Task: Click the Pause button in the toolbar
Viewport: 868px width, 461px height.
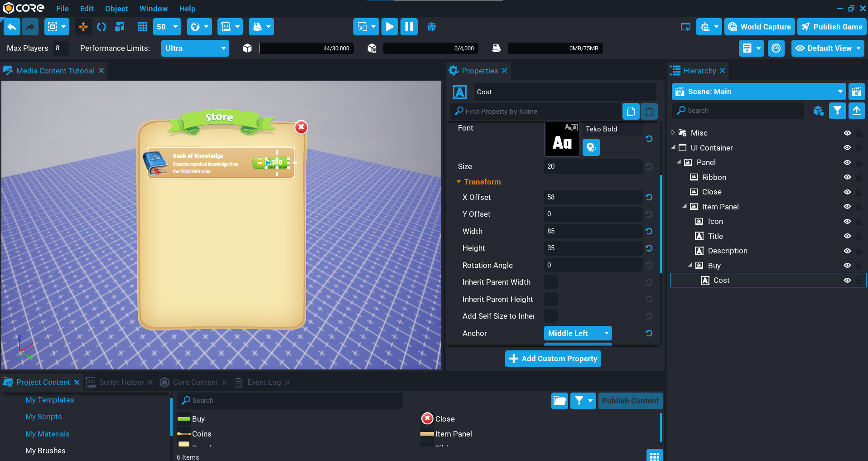Action: (409, 27)
